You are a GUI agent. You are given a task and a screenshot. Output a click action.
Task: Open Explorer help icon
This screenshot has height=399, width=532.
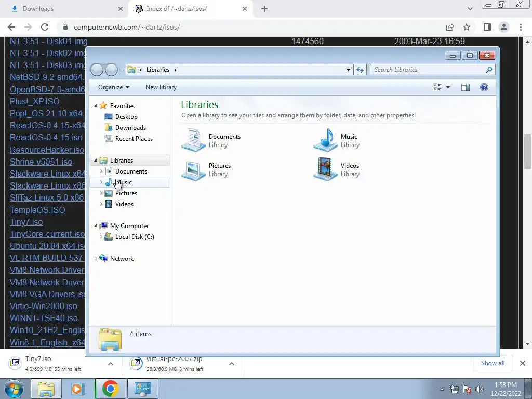click(484, 87)
